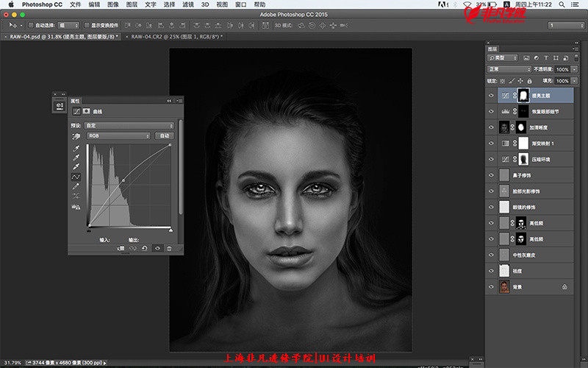This screenshot has width=588, height=368.
Task: Select the on-image hand adjustment tool
Action: [76, 136]
